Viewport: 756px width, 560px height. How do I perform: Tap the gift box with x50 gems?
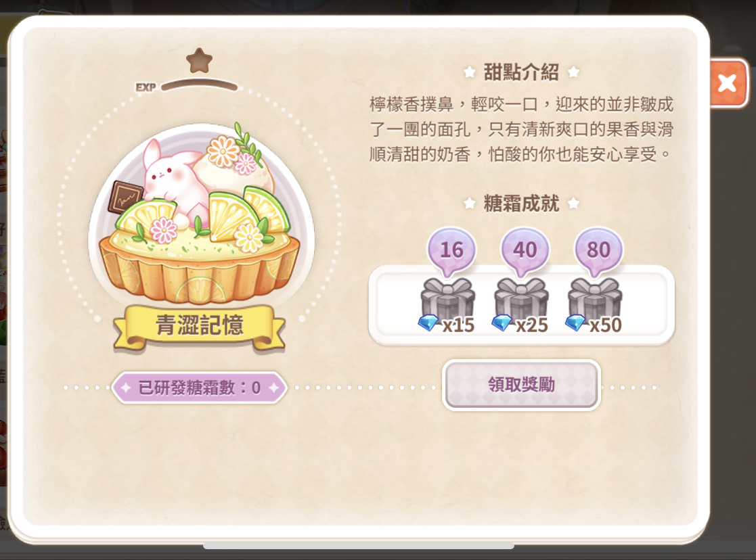point(595,301)
